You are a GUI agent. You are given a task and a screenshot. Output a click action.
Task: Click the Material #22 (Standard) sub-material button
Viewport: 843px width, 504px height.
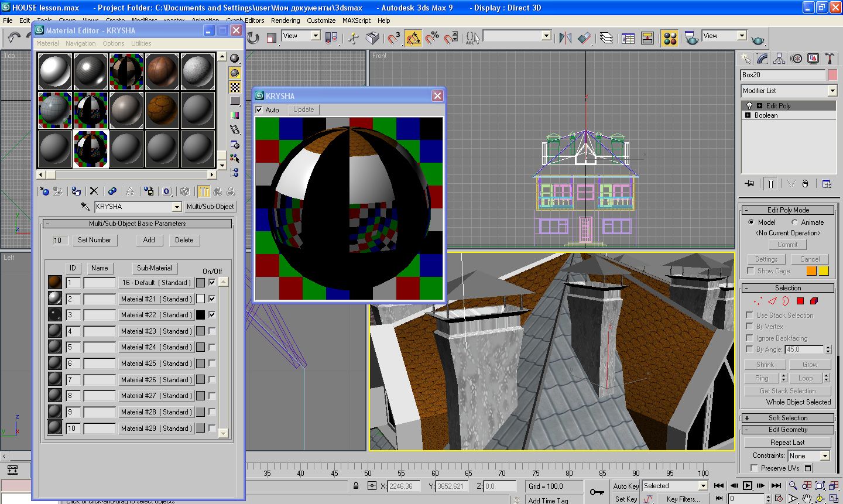[x=156, y=315]
